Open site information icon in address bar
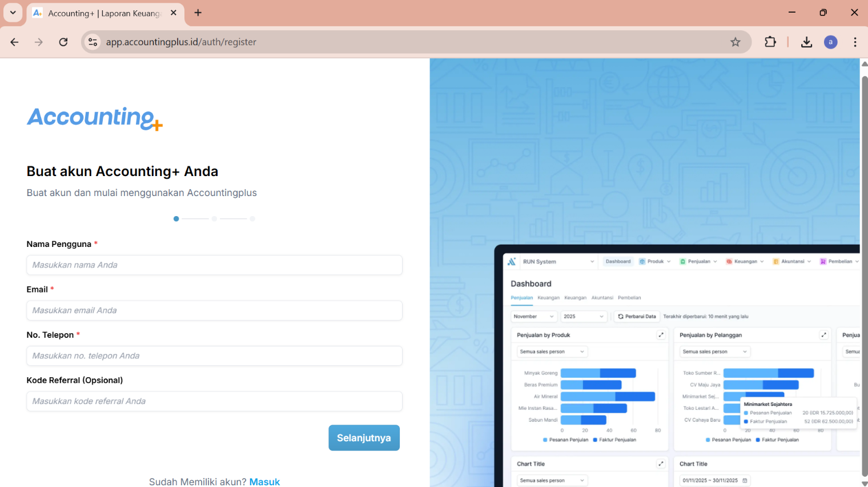Image resolution: width=868 pixels, height=487 pixels. (93, 42)
